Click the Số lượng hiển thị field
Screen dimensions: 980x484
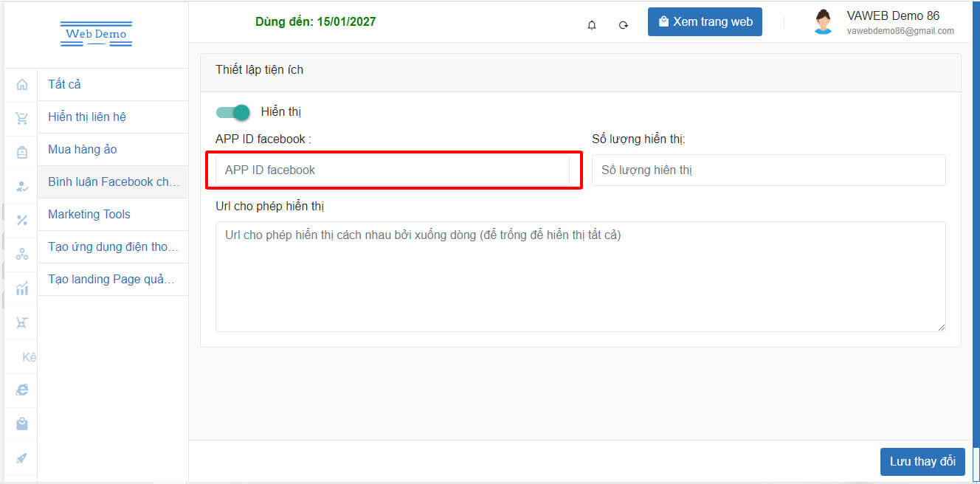768,170
